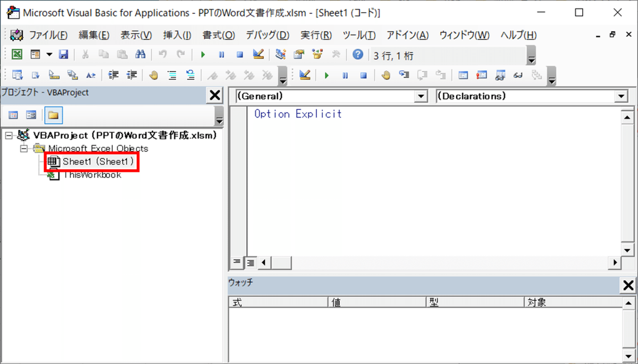Select Sheet1 (Sheet1) in the project tree
The height and width of the screenshot is (364, 638).
click(92, 162)
